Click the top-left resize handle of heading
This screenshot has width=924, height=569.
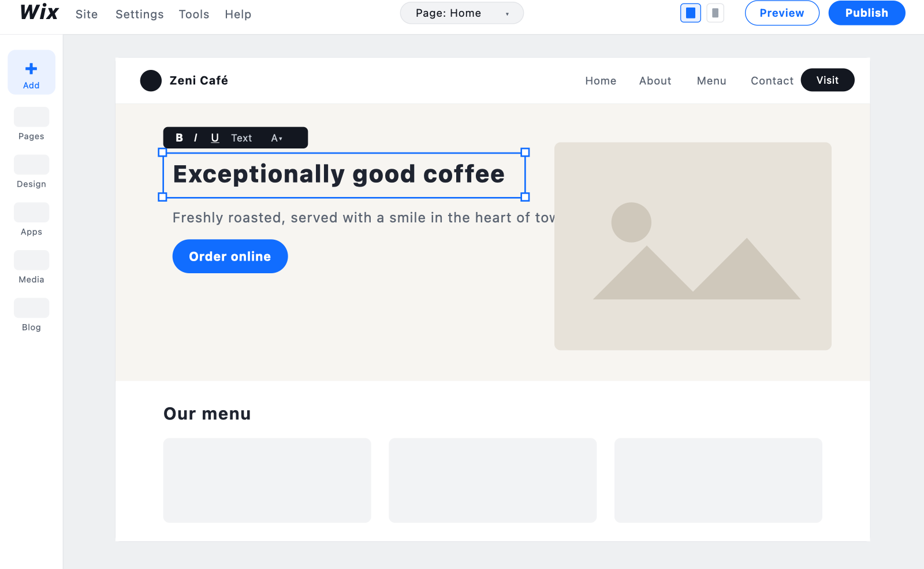(162, 153)
